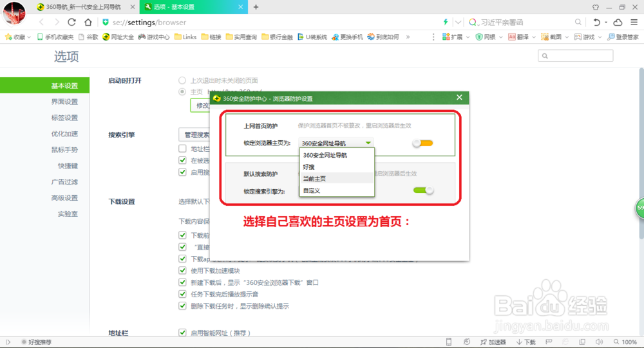
Task: Open the hamburger main menu icon
Action: (x=634, y=22)
